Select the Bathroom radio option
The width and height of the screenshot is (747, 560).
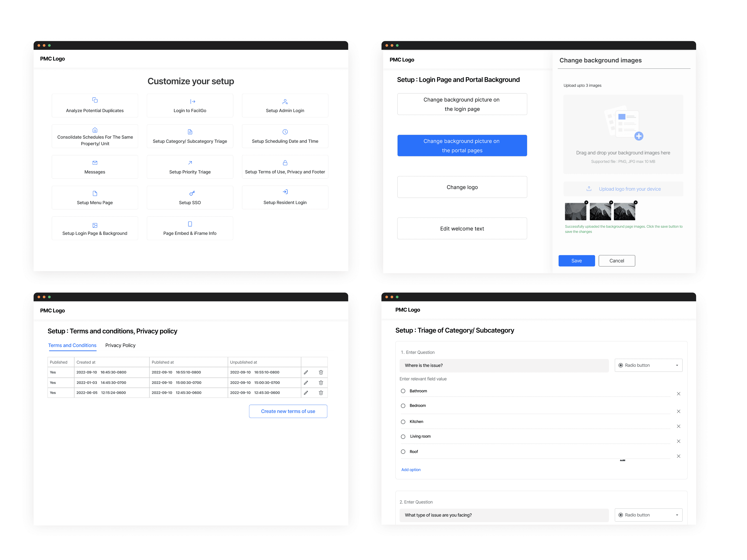coord(403,391)
